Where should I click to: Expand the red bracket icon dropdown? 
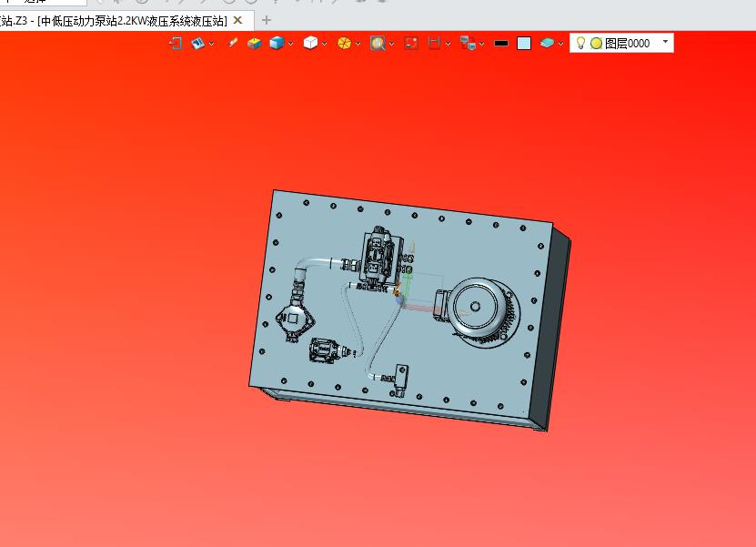coord(448,44)
